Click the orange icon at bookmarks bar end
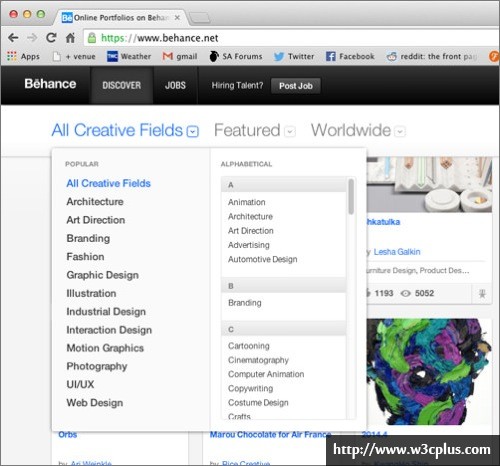 tap(494, 56)
